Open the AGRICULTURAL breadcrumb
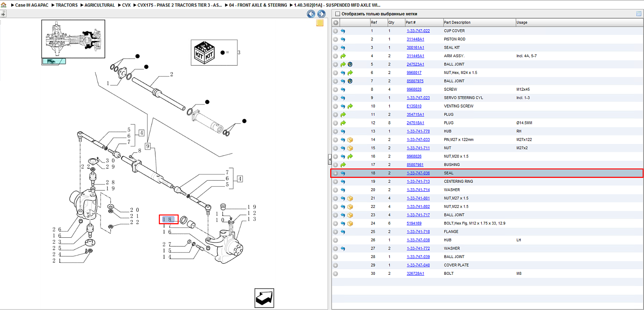 [100, 5]
